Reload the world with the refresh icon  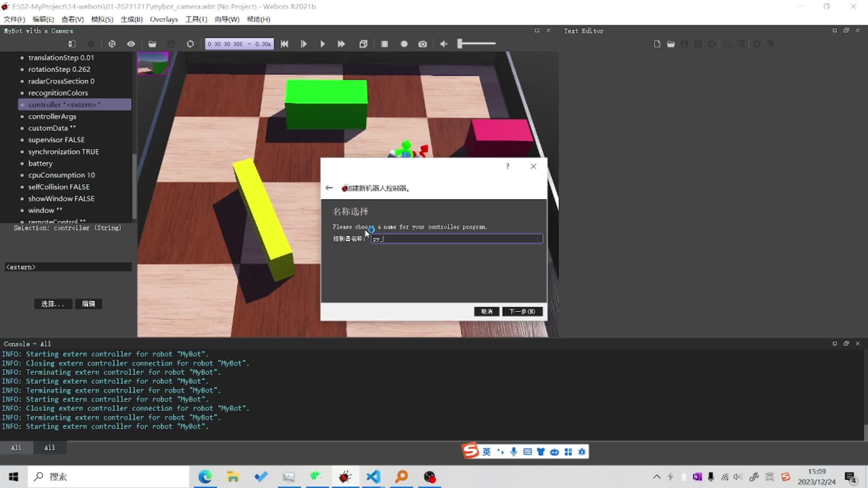[190, 44]
